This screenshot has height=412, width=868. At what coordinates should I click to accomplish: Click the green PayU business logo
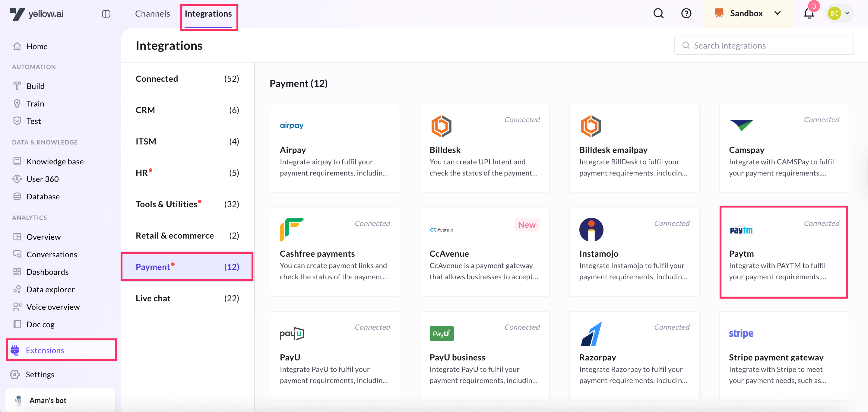tap(442, 334)
